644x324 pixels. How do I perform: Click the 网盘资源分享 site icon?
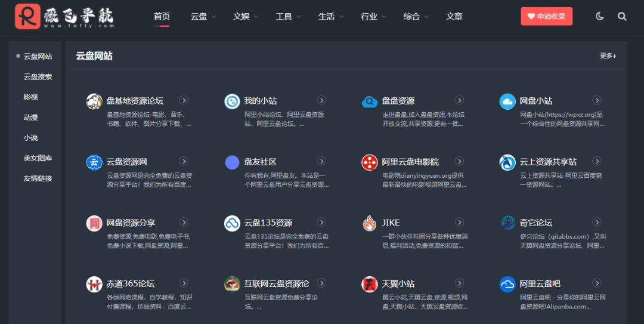click(94, 223)
